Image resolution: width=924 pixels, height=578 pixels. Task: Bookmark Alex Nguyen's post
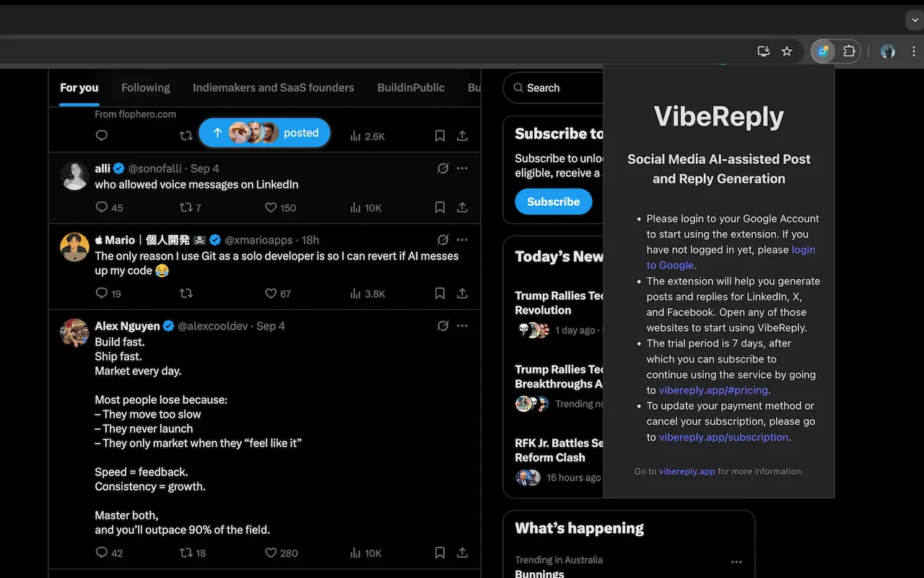click(440, 553)
